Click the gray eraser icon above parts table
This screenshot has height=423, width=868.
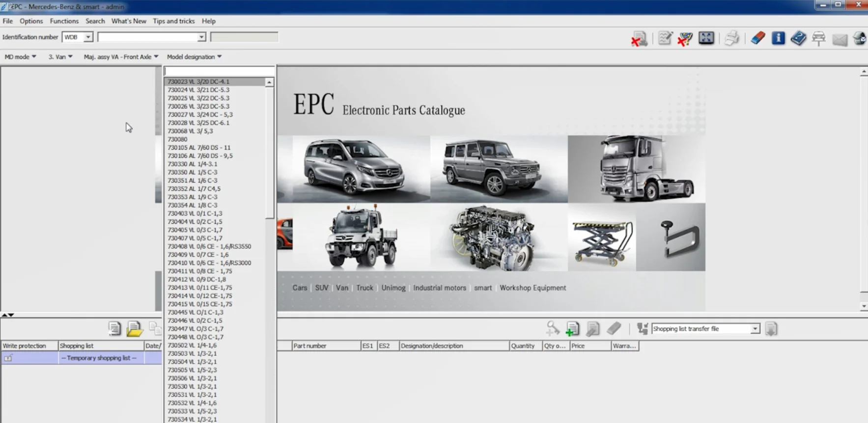(x=614, y=328)
